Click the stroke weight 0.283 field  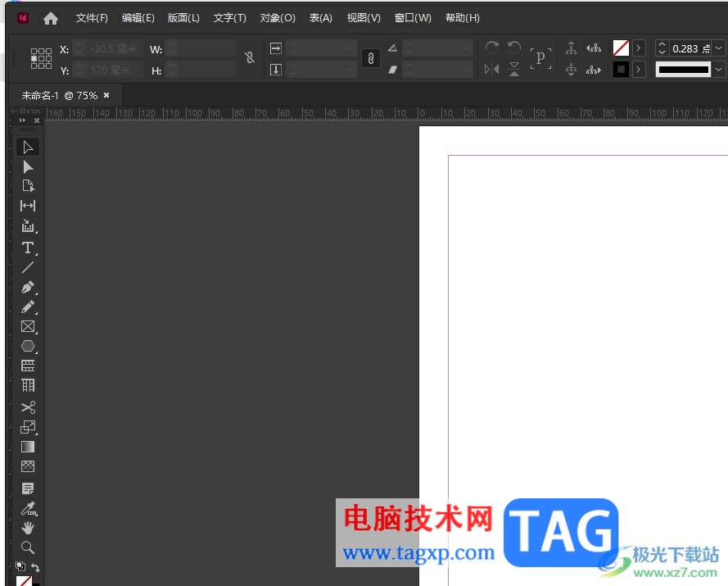690,49
